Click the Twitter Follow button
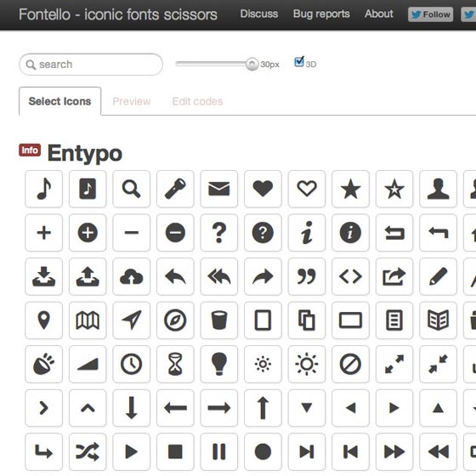The height and width of the screenshot is (476, 476). [430, 14]
